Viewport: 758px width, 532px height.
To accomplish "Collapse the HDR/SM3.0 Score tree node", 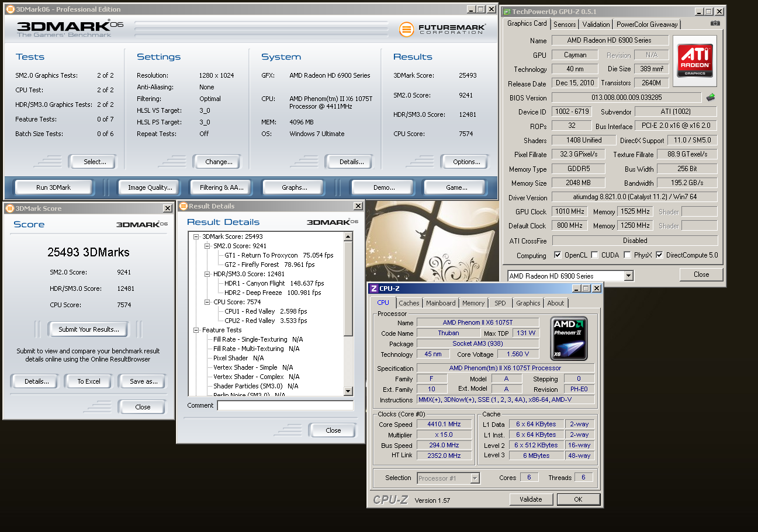I will (207, 274).
